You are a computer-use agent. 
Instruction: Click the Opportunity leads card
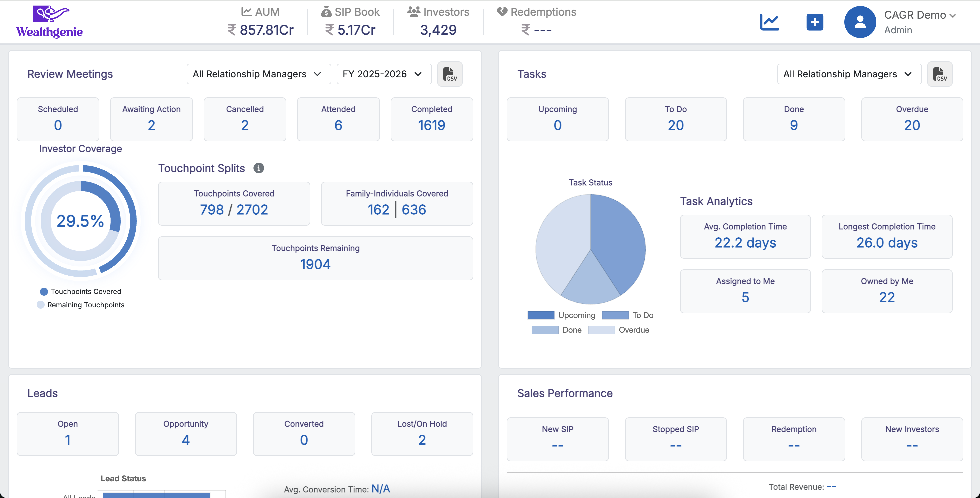click(x=186, y=434)
